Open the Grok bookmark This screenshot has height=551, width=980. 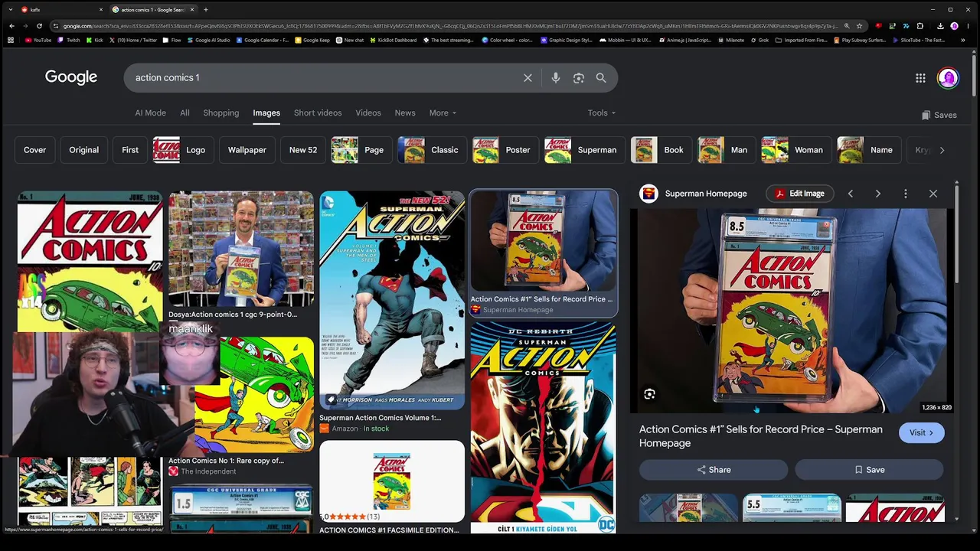point(759,40)
